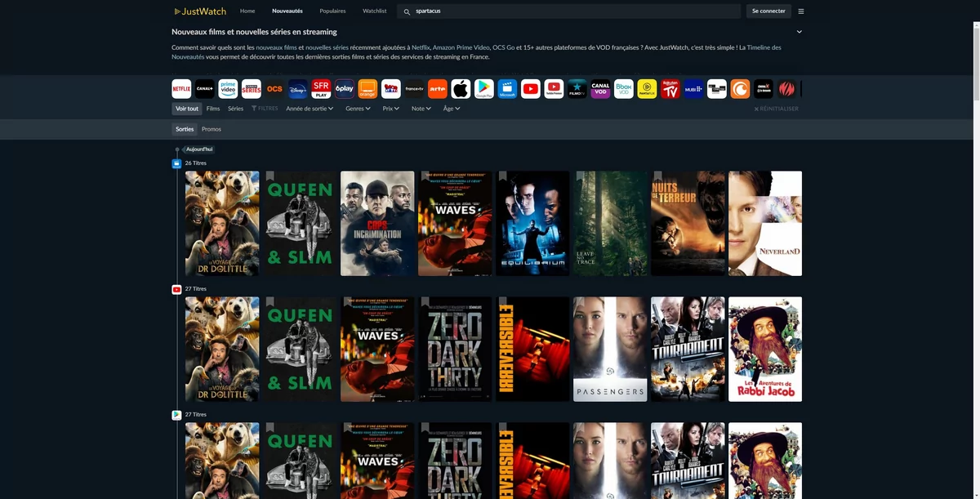The width and height of the screenshot is (980, 499).
Task: Filter by SFR Play provider icon
Action: pyautogui.click(x=321, y=89)
